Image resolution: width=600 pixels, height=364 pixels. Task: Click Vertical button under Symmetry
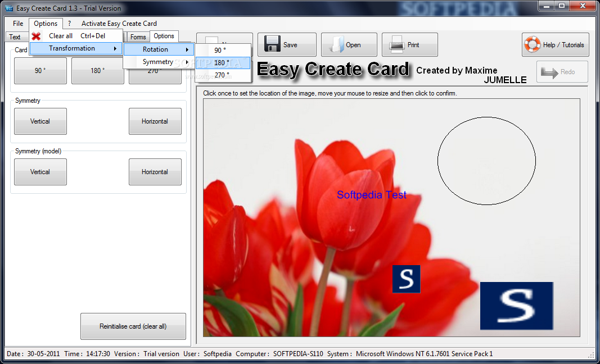pos(40,121)
